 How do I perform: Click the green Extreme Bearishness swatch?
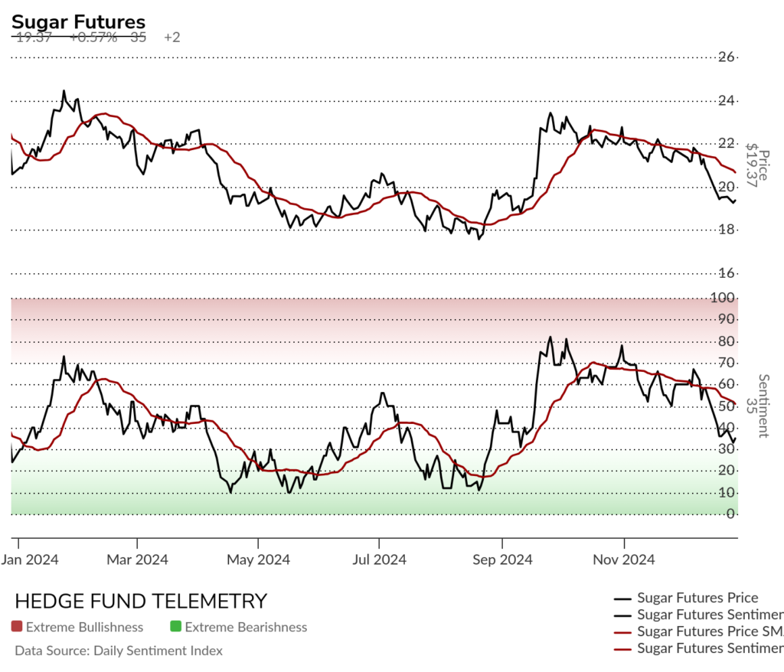(x=175, y=627)
